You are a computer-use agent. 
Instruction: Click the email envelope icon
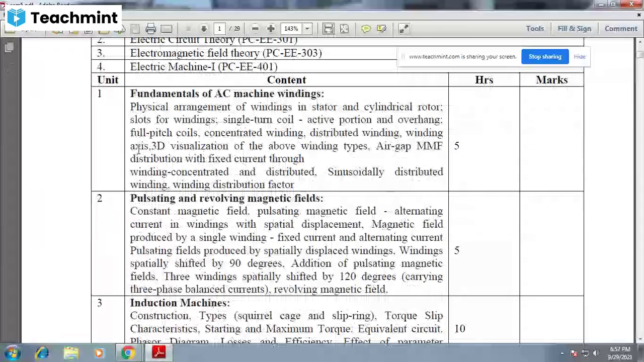pos(166,29)
